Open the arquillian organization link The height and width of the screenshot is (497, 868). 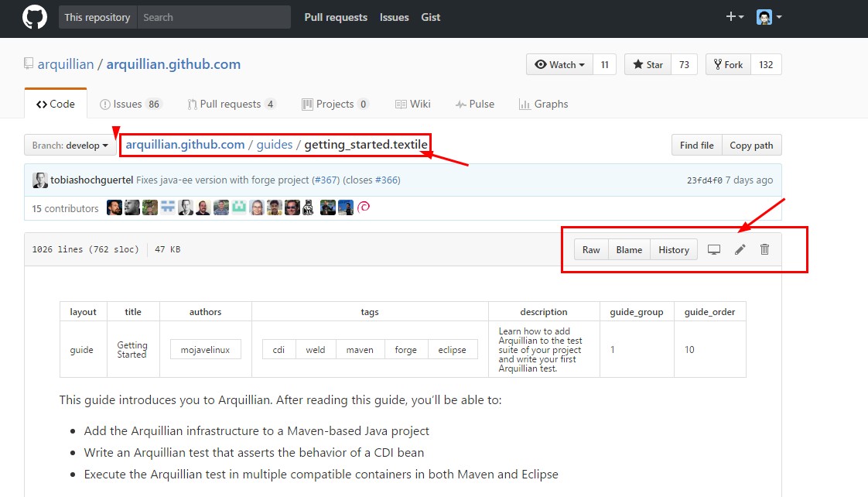pos(65,64)
